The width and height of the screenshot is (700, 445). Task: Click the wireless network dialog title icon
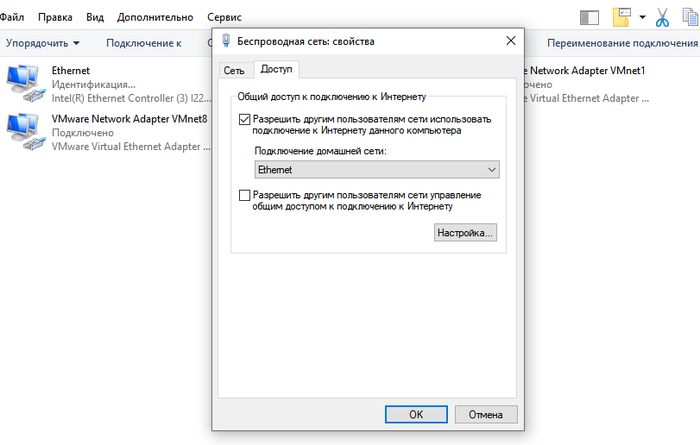click(227, 40)
